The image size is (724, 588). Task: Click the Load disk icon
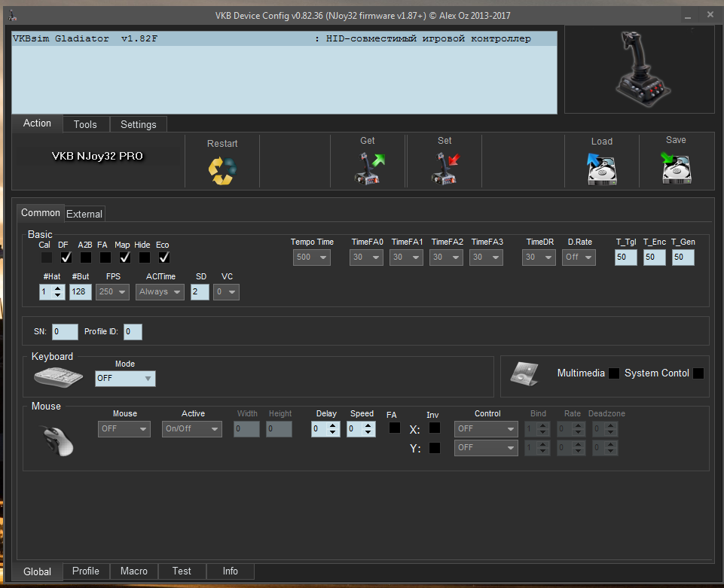[602, 169]
